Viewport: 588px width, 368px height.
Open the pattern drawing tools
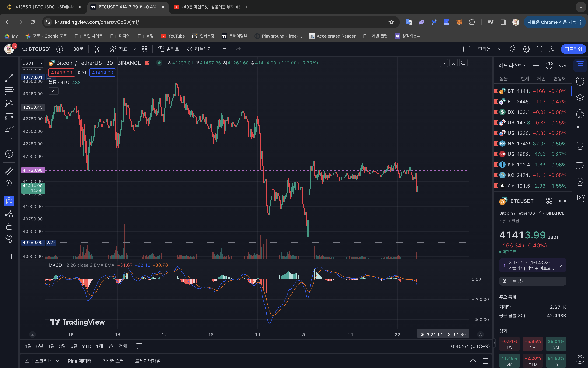tap(9, 103)
